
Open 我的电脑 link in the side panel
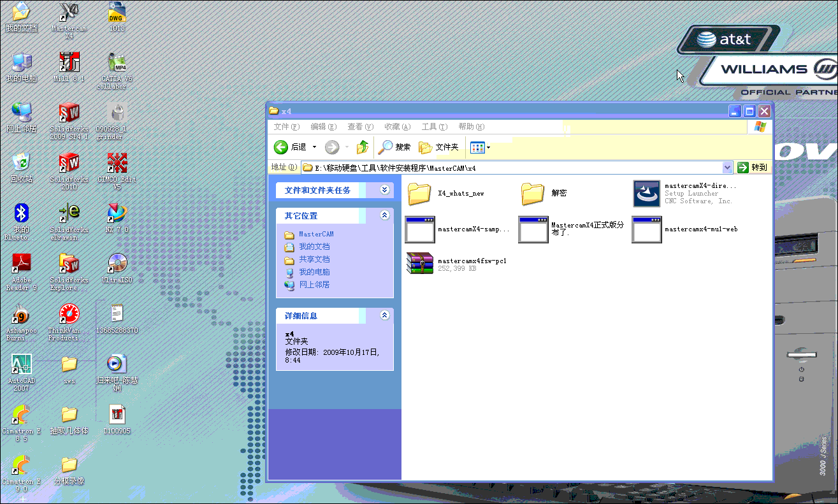click(314, 272)
